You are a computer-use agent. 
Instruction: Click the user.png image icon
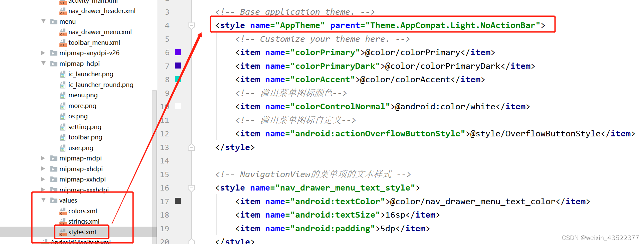point(63,148)
